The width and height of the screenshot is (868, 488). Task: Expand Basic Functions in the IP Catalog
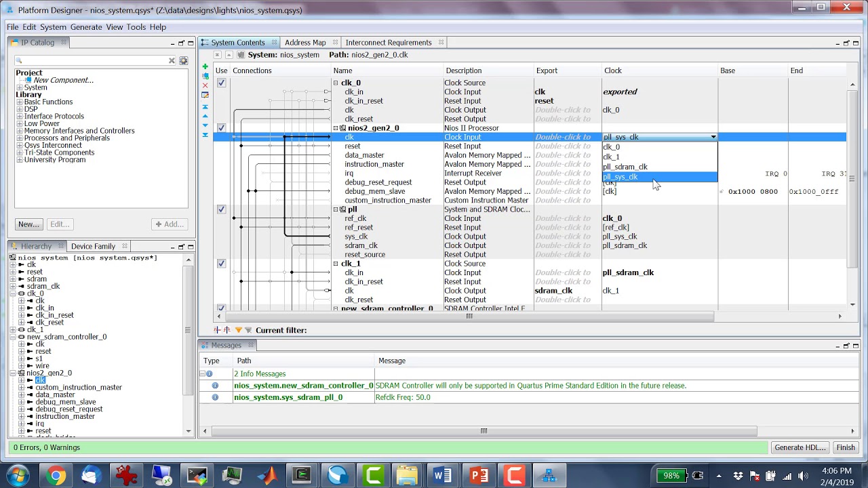20,102
